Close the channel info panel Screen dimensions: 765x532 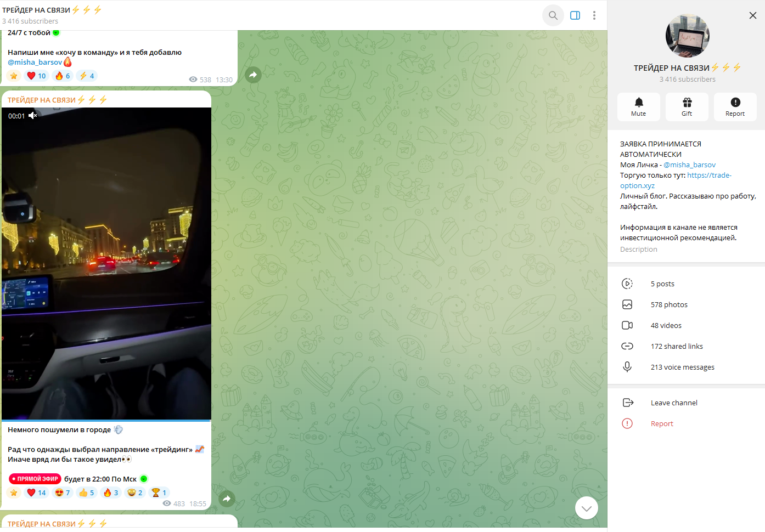tap(753, 15)
